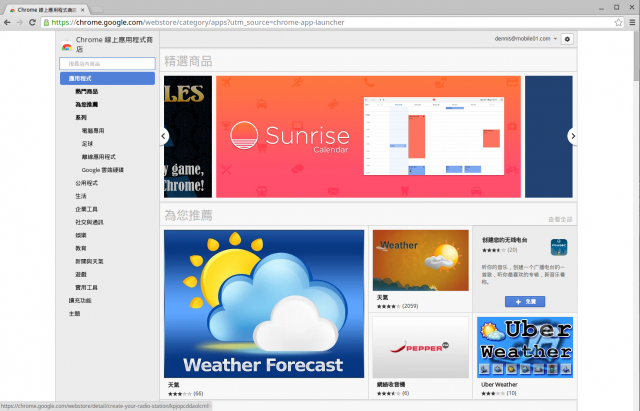
Task: Switch to 擴充功能 section
Action: coord(80,300)
